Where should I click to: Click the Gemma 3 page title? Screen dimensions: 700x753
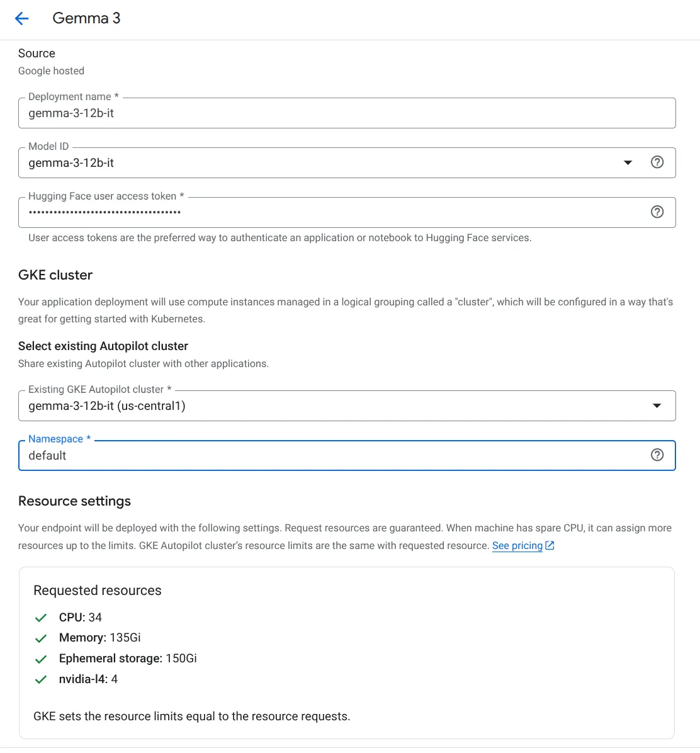pos(86,18)
